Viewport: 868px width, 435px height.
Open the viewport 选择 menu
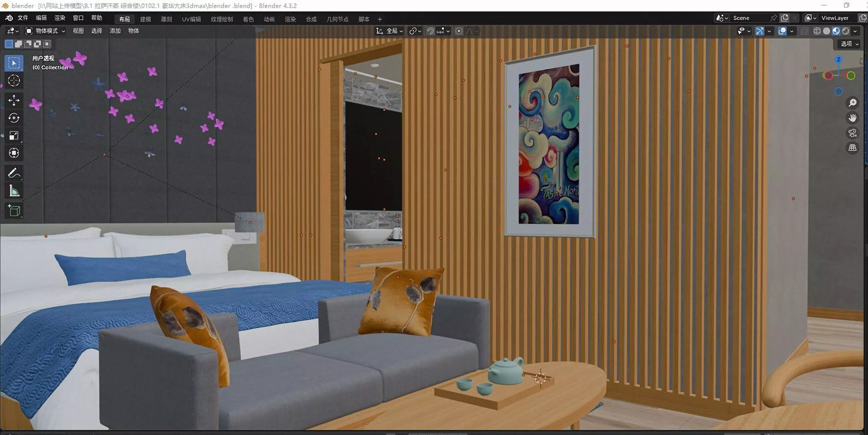(96, 31)
